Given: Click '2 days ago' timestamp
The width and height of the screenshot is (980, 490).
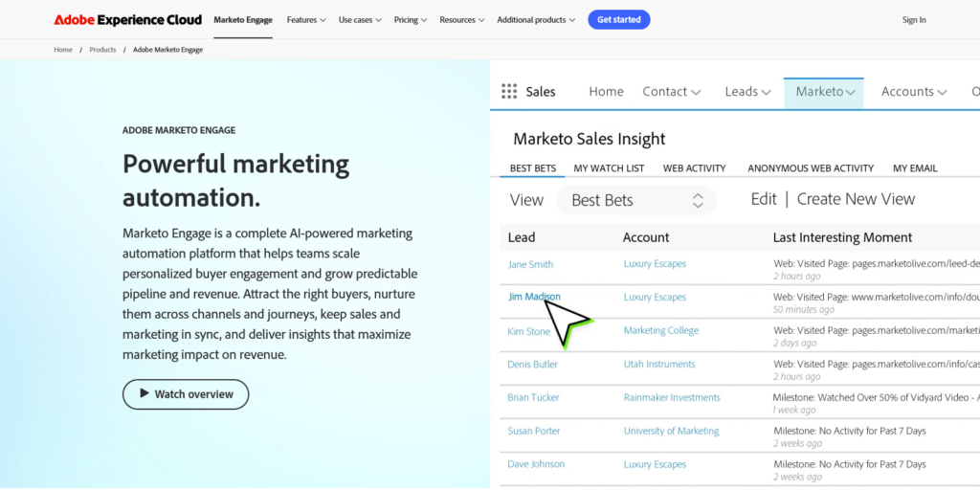Looking at the screenshot, I should (795, 343).
